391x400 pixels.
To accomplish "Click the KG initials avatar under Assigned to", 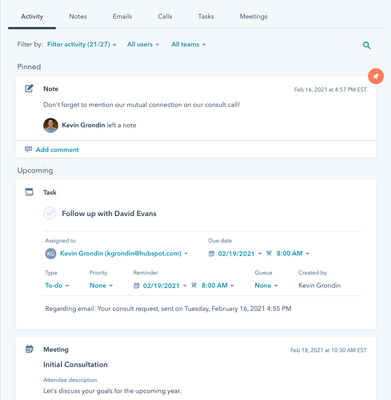I will (50, 254).
